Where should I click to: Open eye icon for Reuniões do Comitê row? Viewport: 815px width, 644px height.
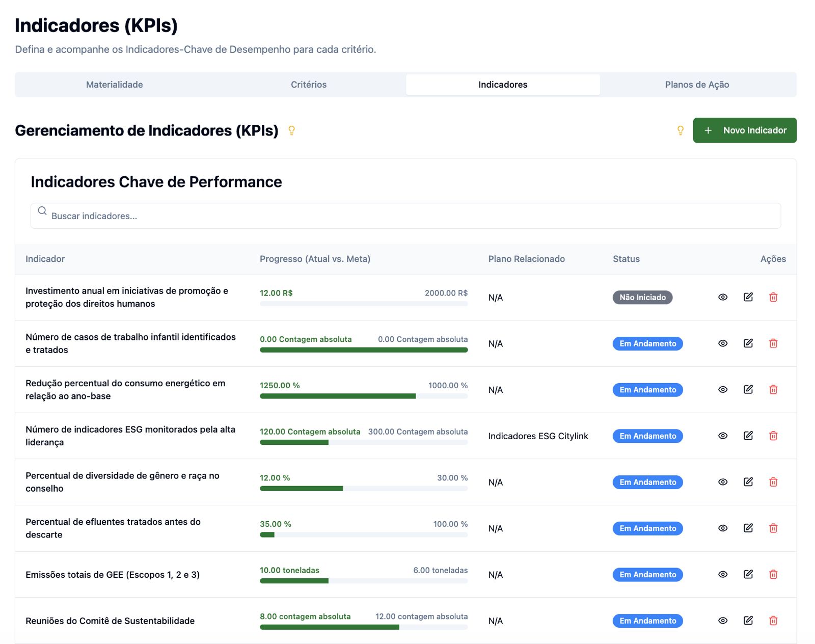(722, 621)
